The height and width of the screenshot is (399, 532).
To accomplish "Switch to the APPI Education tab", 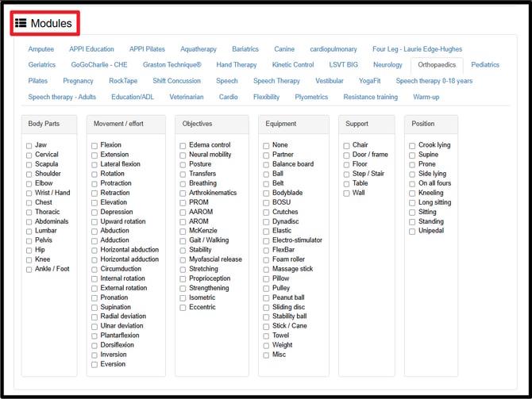I will pos(91,49).
